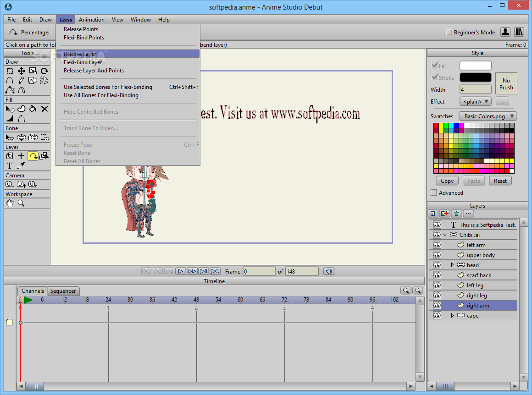Select the Translate Layer plus tool
This screenshot has height=395, width=532.
point(22,156)
